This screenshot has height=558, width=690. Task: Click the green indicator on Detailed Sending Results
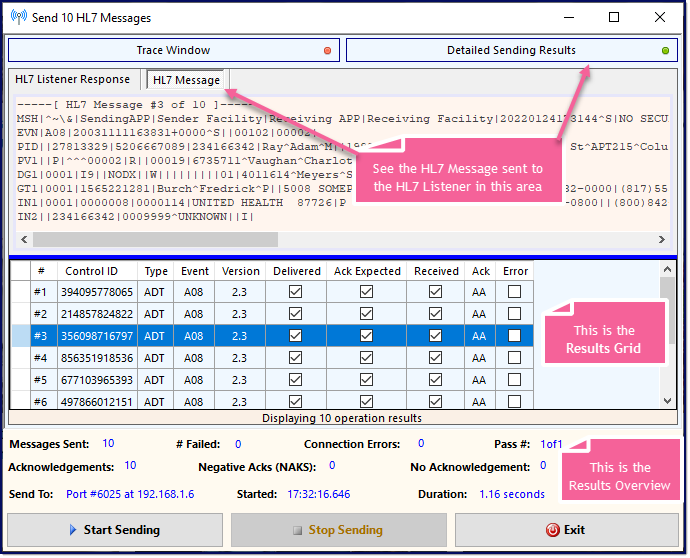pos(665,51)
